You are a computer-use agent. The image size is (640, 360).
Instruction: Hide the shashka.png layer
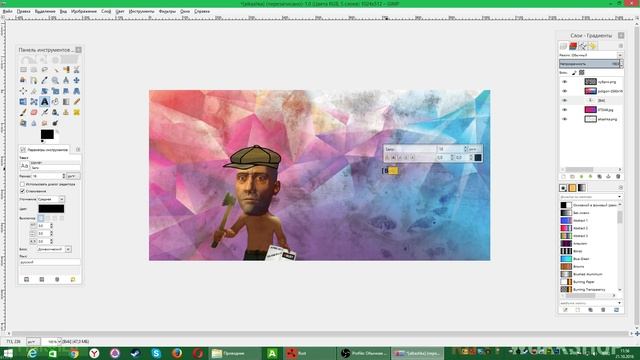(564, 119)
